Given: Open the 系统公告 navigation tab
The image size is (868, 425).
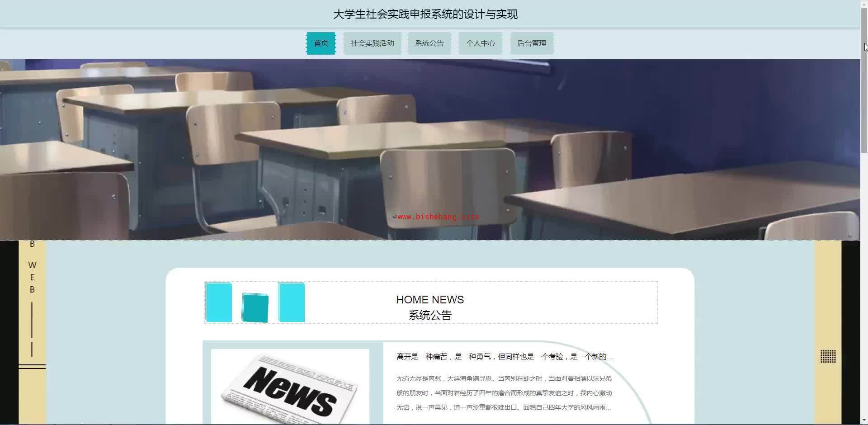Looking at the screenshot, I should [x=429, y=43].
